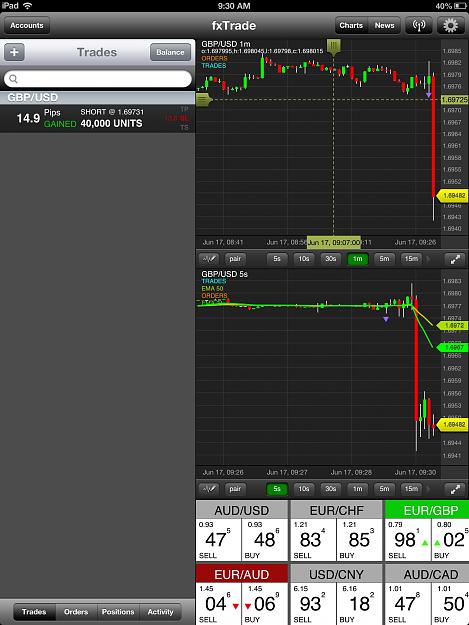Click EMA 50 overlay label on 5s chart
Screen dimensions: 469x625
[x=212, y=288]
